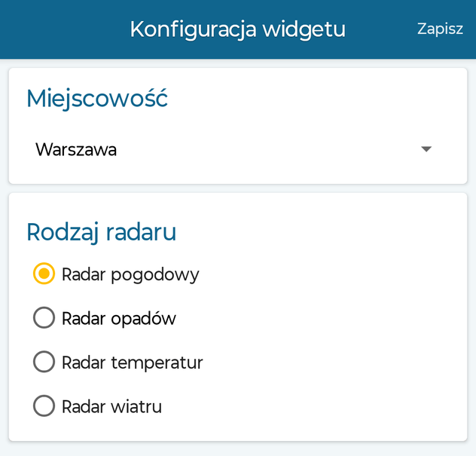Choose the Radar temperatur radio circle
The image size is (476, 456).
pyautogui.click(x=44, y=362)
